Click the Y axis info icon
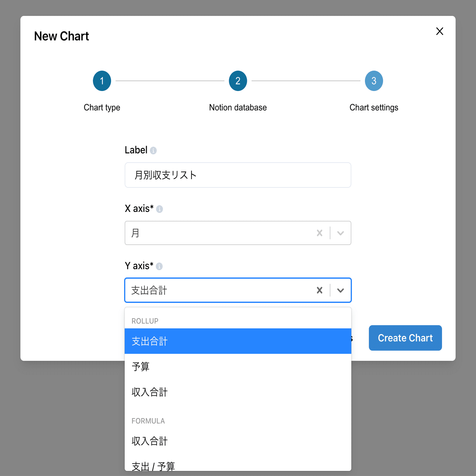The width and height of the screenshot is (476, 476). point(159,266)
